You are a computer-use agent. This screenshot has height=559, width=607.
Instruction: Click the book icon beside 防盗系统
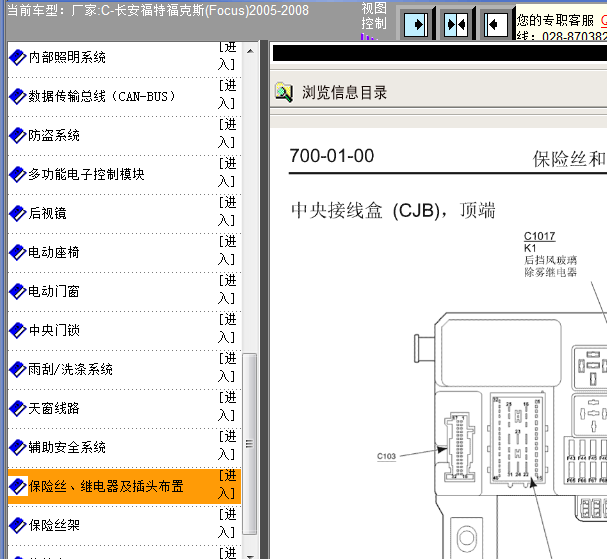17,135
